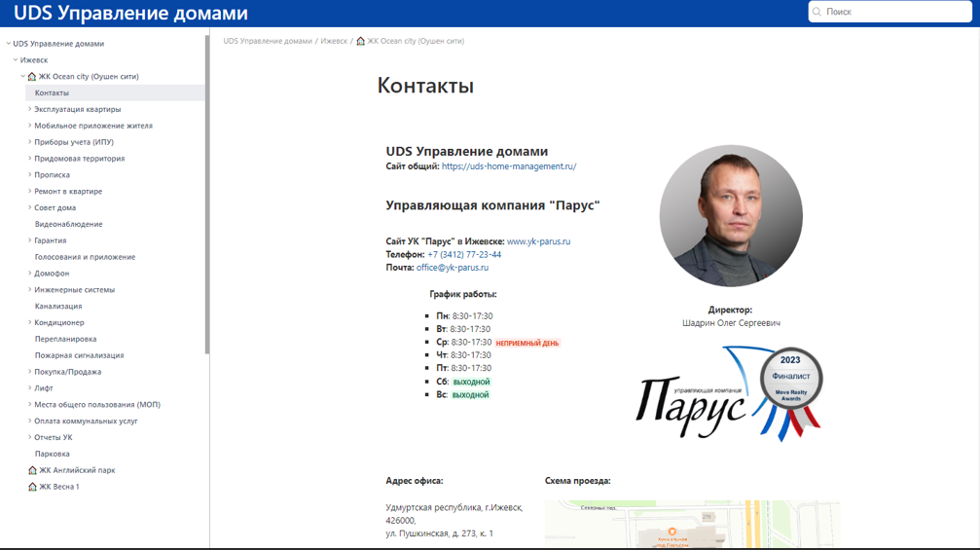Click the search magnifier icon
This screenshot has width=980, height=550.
pyautogui.click(x=817, y=12)
